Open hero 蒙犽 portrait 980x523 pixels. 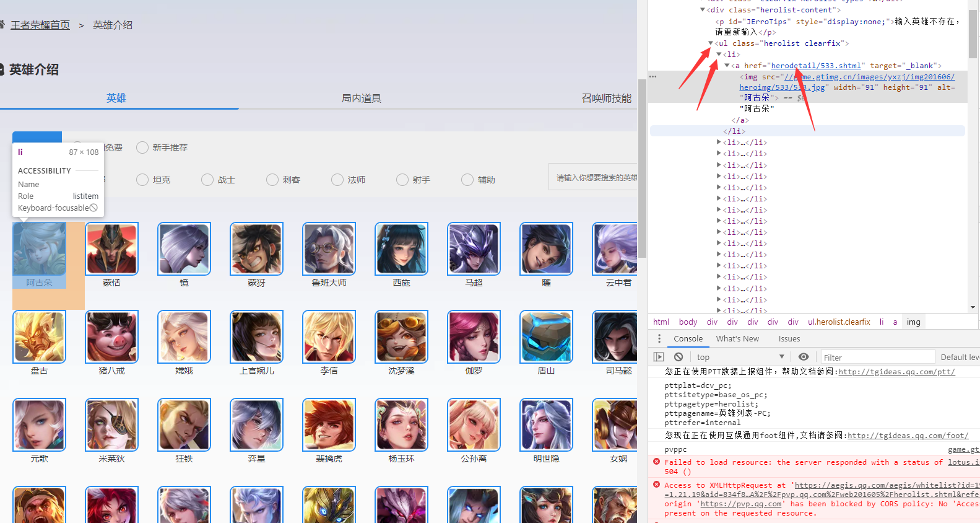pyautogui.click(x=256, y=248)
